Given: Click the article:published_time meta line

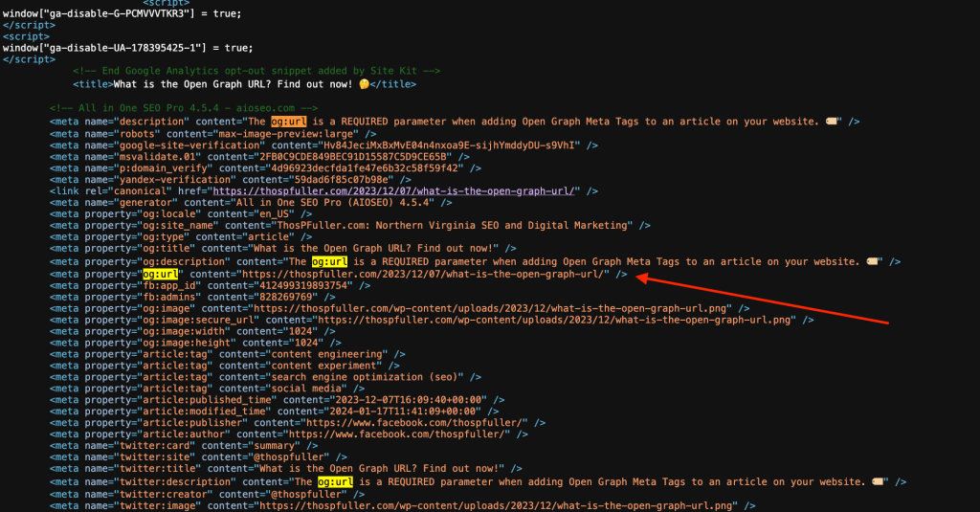Looking at the screenshot, I should (277, 400).
